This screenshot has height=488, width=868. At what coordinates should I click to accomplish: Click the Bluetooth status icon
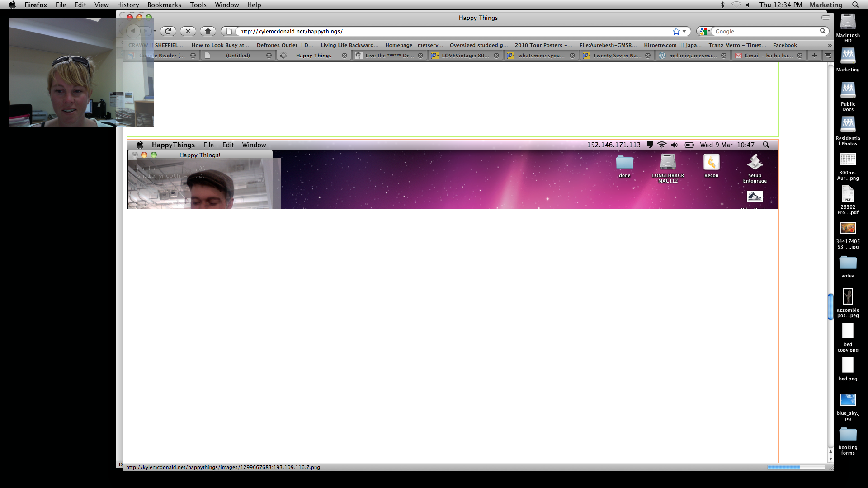point(722,5)
